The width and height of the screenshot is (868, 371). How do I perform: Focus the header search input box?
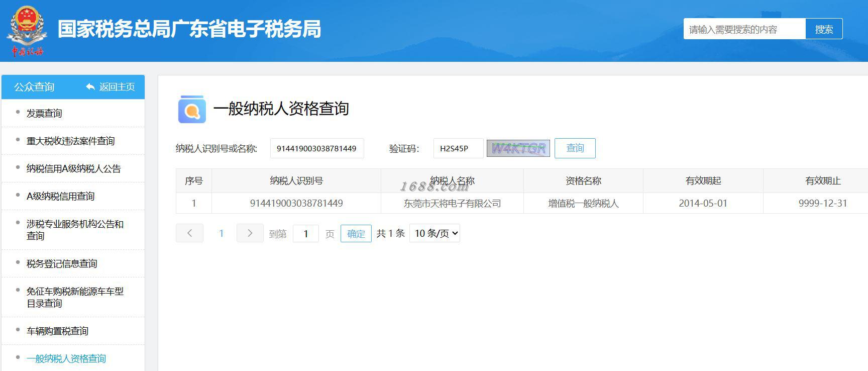744,29
